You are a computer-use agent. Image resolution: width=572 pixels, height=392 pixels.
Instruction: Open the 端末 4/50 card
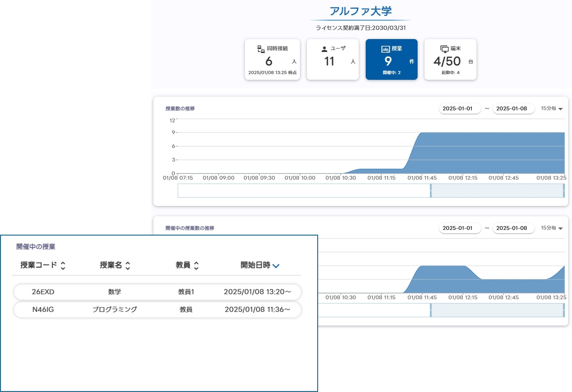(x=450, y=59)
